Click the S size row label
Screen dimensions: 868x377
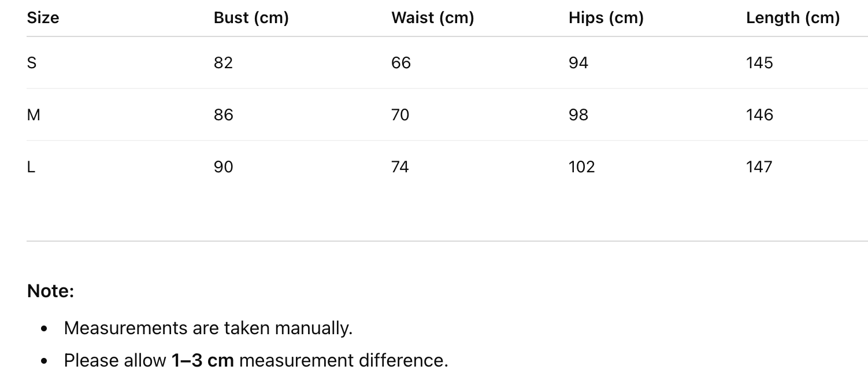pyautogui.click(x=32, y=63)
